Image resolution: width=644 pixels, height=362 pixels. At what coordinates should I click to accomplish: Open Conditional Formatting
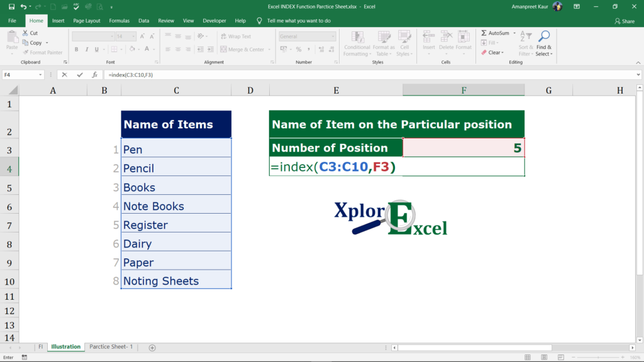click(x=357, y=43)
